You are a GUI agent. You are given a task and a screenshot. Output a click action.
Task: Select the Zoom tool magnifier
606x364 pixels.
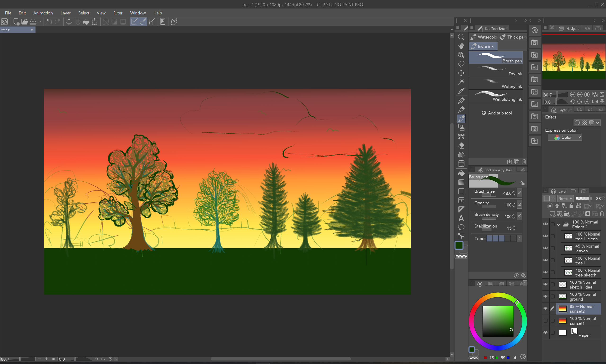tap(461, 37)
